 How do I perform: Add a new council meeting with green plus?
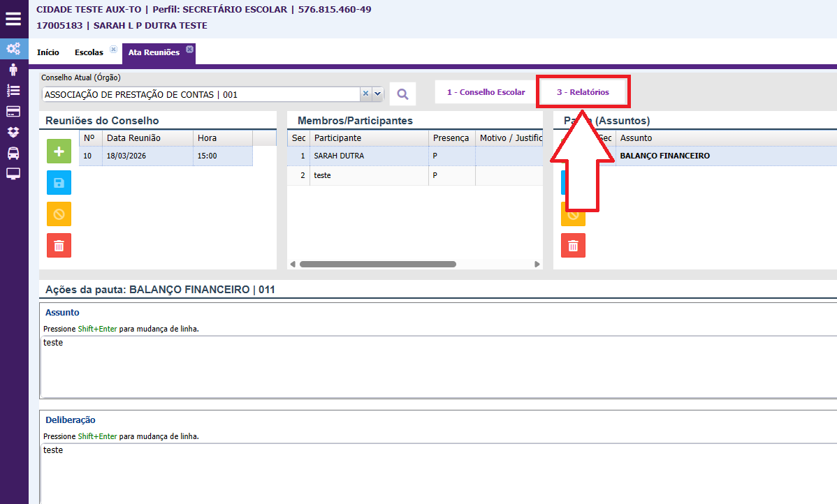(x=59, y=151)
